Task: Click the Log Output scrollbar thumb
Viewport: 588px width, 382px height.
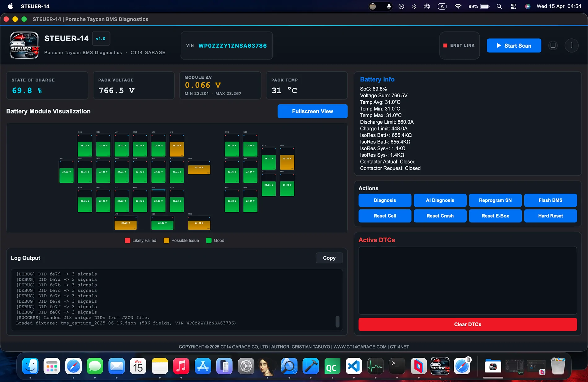Action: [337, 321]
